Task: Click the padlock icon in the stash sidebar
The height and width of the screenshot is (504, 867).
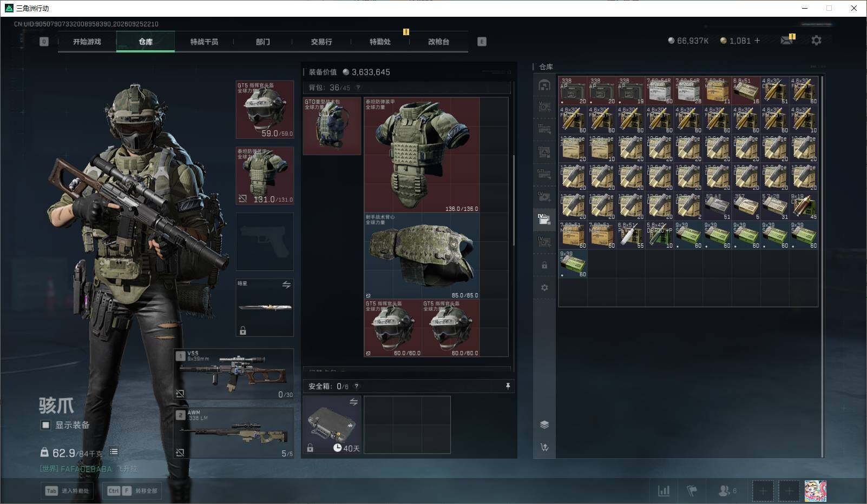Action: coord(544,266)
